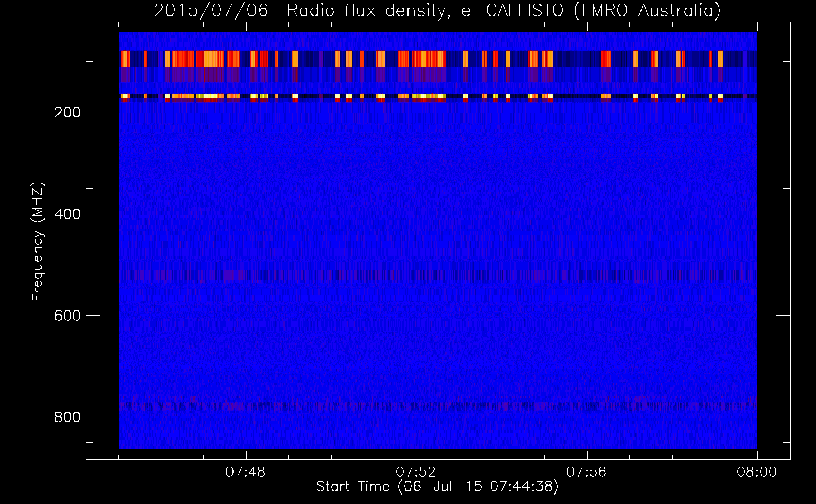This screenshot has height=504, width=816.
Task: Click the 'e-CALLISTO (LMRO_Australia)' station label
Action: point(591,11)
